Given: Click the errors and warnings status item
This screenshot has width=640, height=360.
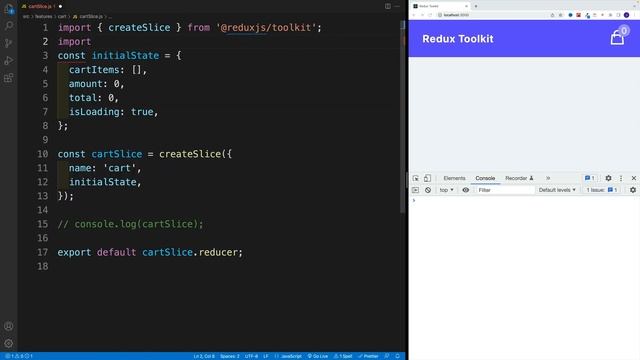Looking at the screenshot, I should 18,356.
